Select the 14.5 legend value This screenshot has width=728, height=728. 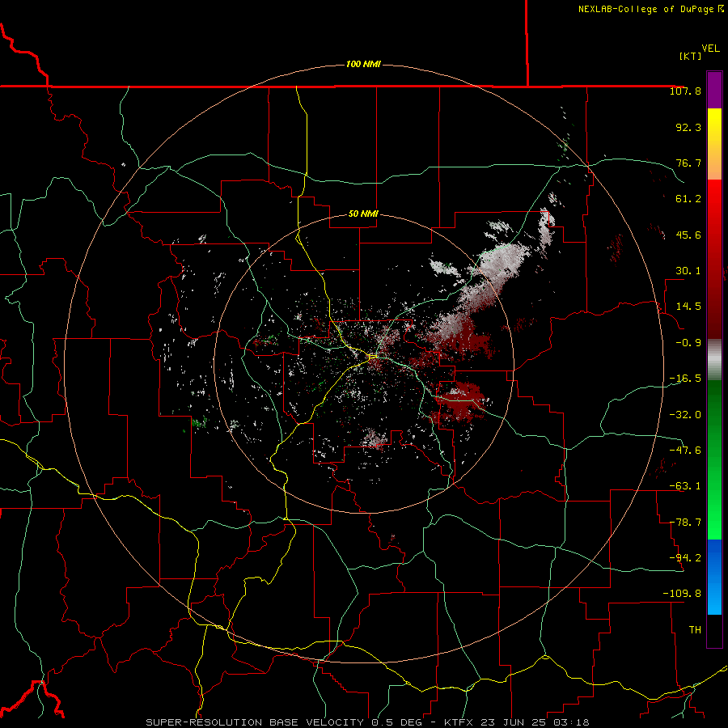[x=688, y=307]
